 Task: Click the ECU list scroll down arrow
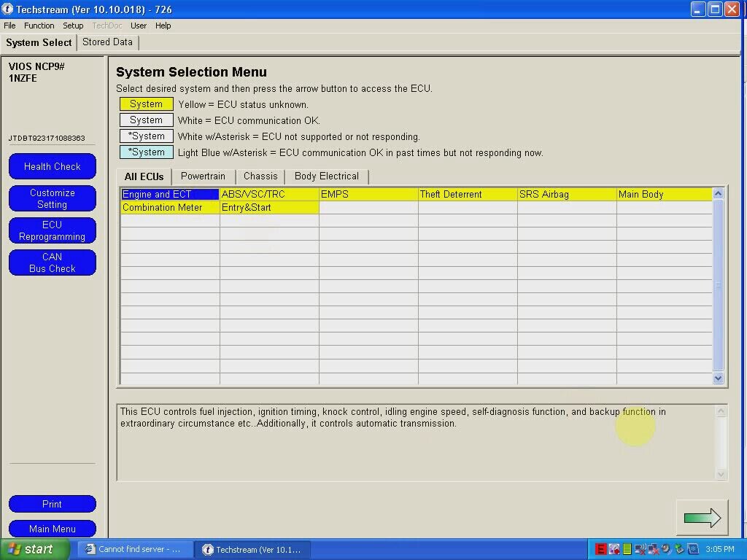pyautogui.click(x=719, y=378)
